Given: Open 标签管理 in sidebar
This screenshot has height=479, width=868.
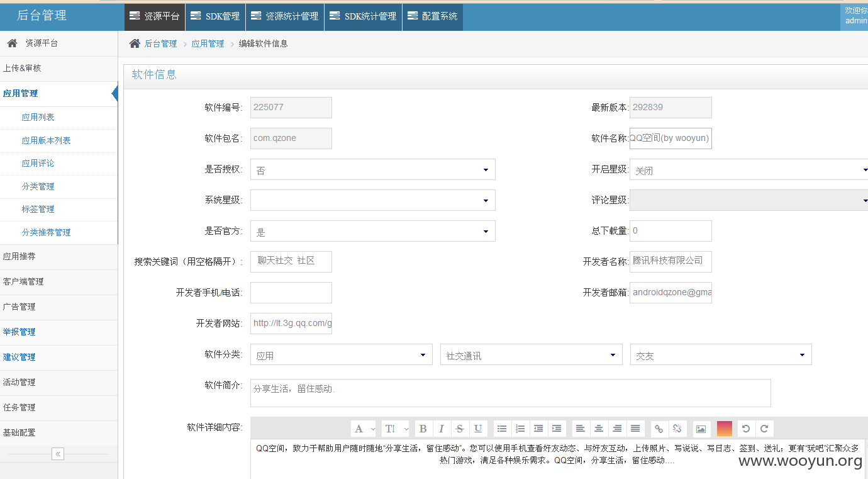Looking at the screenshot, I should 38,209.
